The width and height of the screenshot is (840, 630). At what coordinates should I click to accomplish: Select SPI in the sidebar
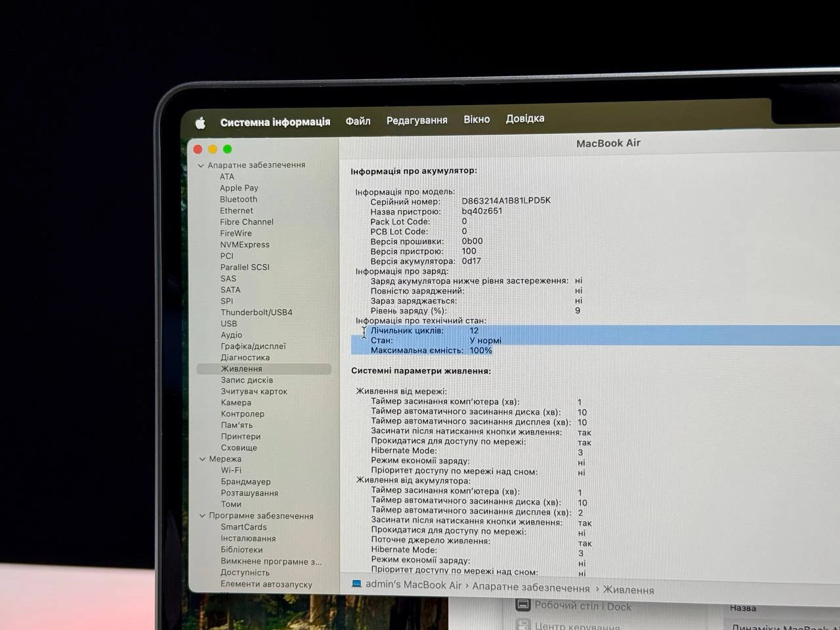pyautogui.click(x=226, y=301)
